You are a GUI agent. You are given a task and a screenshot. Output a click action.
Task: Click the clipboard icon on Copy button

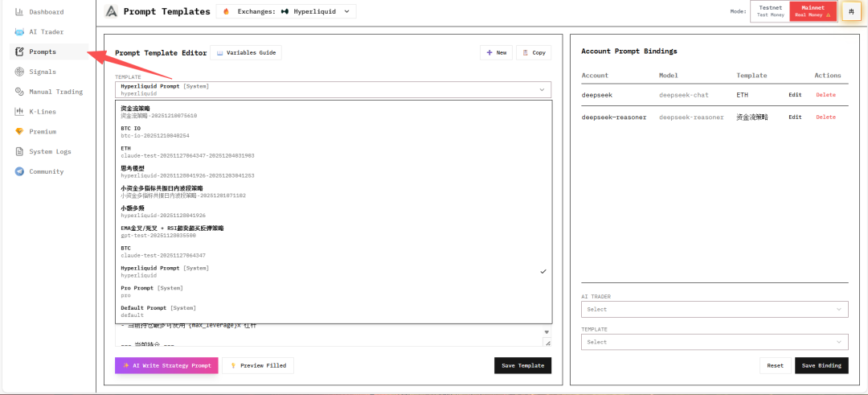[x=526, y=52]
